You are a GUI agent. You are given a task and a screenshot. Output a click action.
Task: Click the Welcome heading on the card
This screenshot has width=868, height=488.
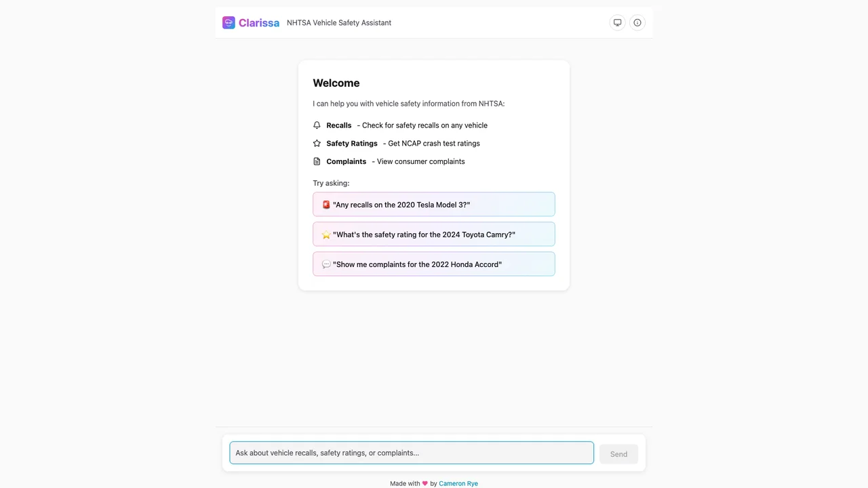336,83
